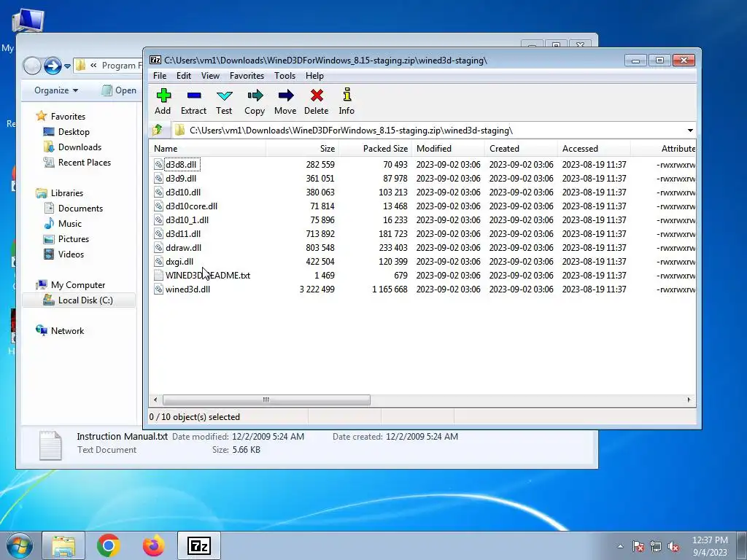
Task: Select the wined3d.dll file icon
Action: click(158, 289)
